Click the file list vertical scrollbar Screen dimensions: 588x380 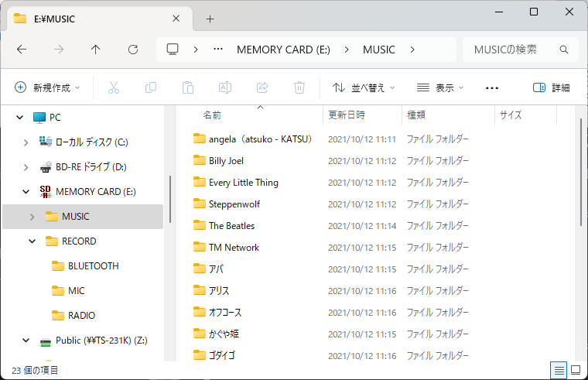(581, 173)
